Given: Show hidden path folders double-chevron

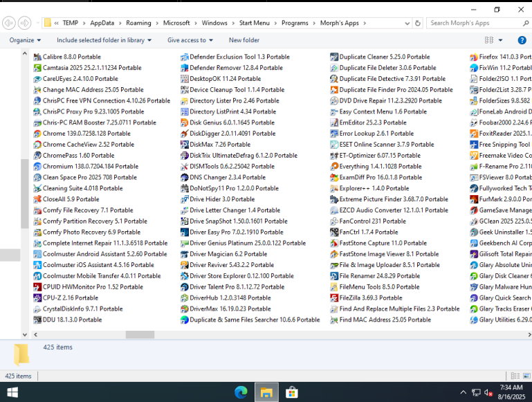Looking at the screenshot, I should coord(56,23).
